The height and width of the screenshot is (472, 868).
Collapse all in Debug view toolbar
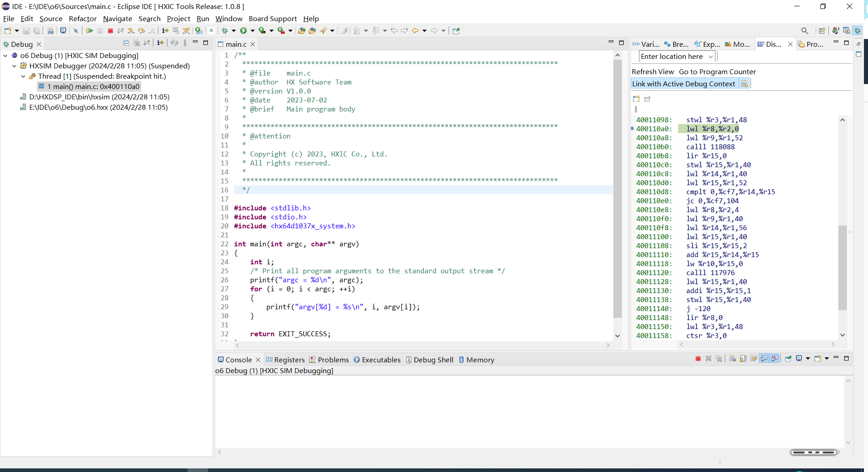click(x=126, y=43)
